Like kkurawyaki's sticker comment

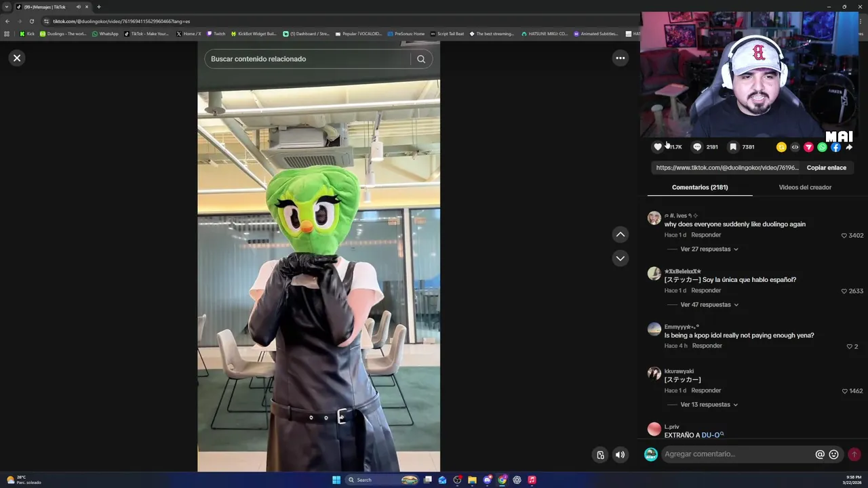844,391
